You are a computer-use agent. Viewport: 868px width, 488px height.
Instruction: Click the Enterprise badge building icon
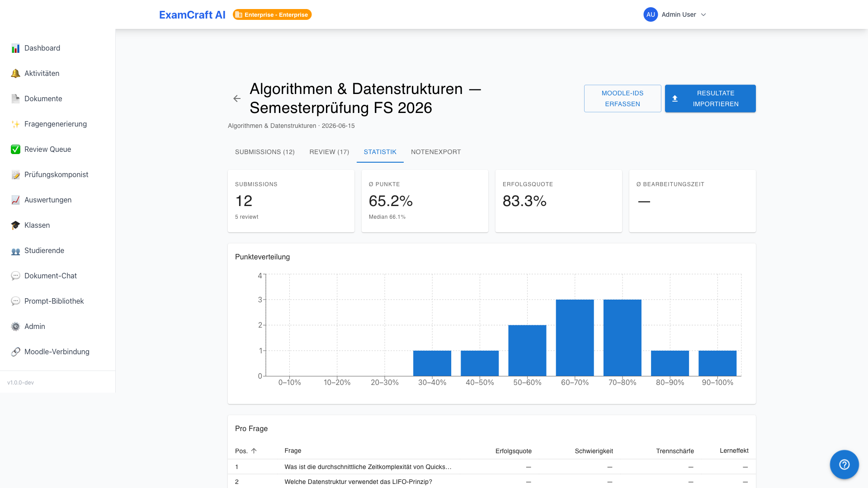tap(239, 15)
